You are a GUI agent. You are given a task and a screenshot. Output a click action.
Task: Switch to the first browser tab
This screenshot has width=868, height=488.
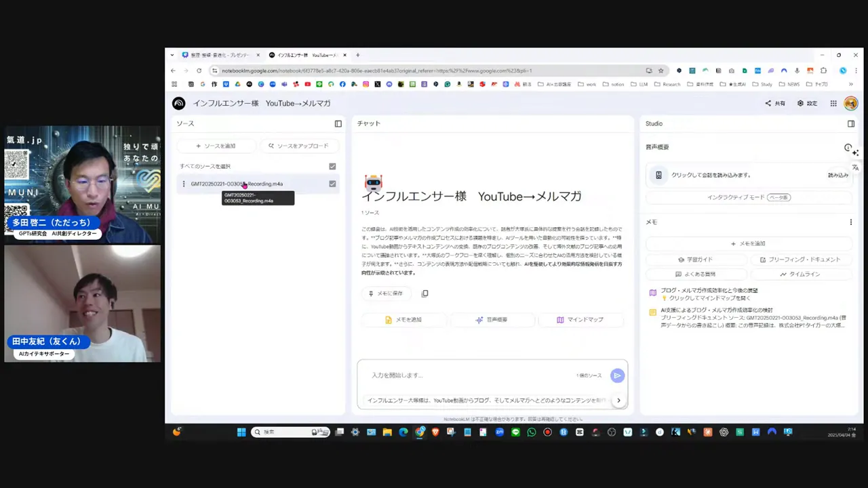pyautogui.click(x=217, y=55)
